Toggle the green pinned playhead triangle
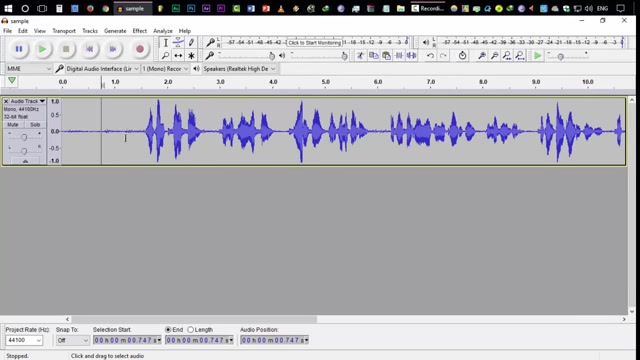The height and width of the screenshot is (360, 640). tap(12, 81)
